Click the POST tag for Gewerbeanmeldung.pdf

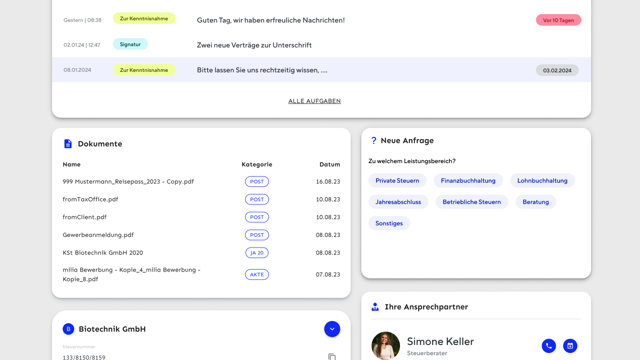point(257,235)
